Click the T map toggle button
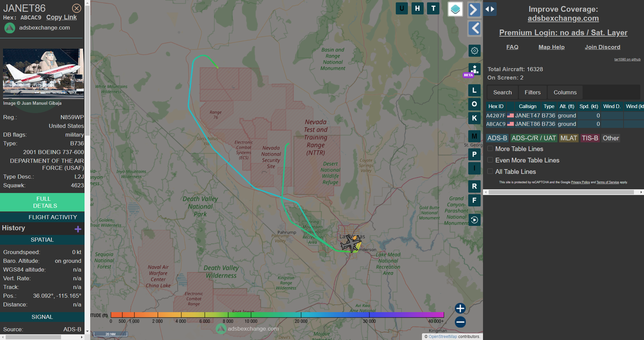Image resolution: width=644 pixels, height=340 pixels. pos(433,8)
